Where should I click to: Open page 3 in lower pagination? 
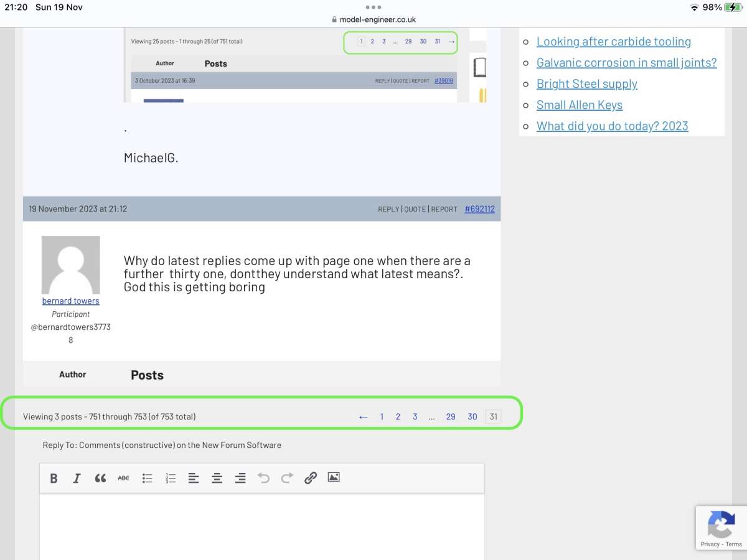[415, 417]
